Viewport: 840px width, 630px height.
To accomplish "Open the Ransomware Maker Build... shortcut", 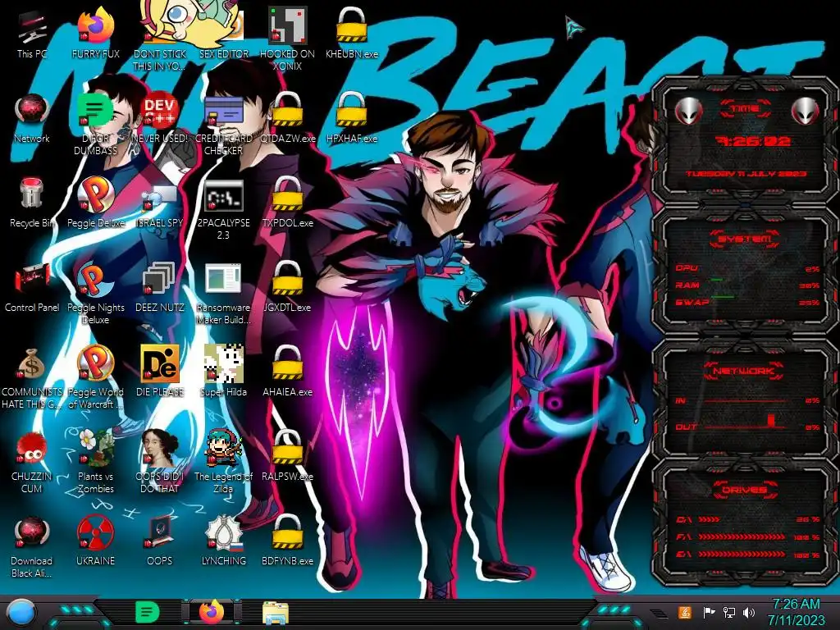I will (223, 294).
